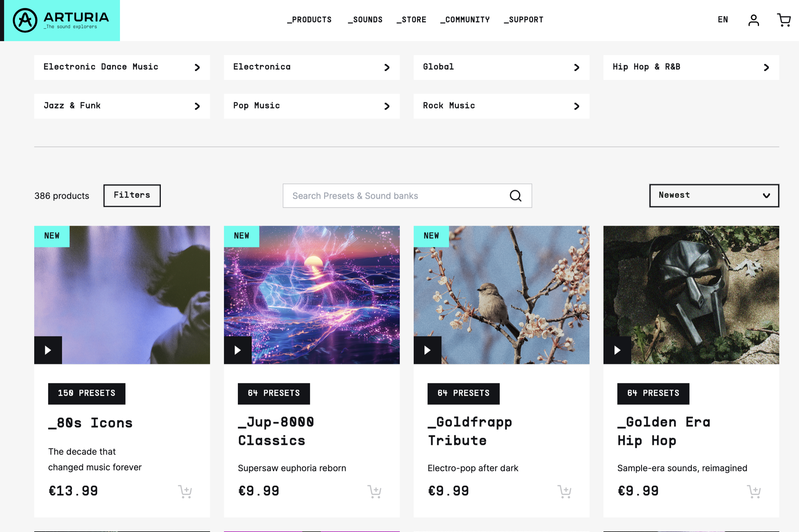Play the 80s Icons audio preview
The width and height of the screenshot is (799, 532).
click(48, 350)
